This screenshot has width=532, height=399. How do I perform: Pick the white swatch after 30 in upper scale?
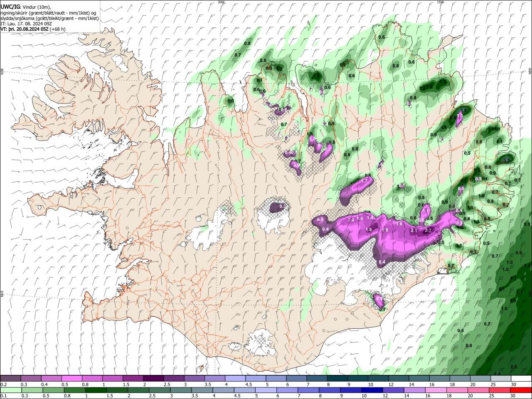point(521,378)
